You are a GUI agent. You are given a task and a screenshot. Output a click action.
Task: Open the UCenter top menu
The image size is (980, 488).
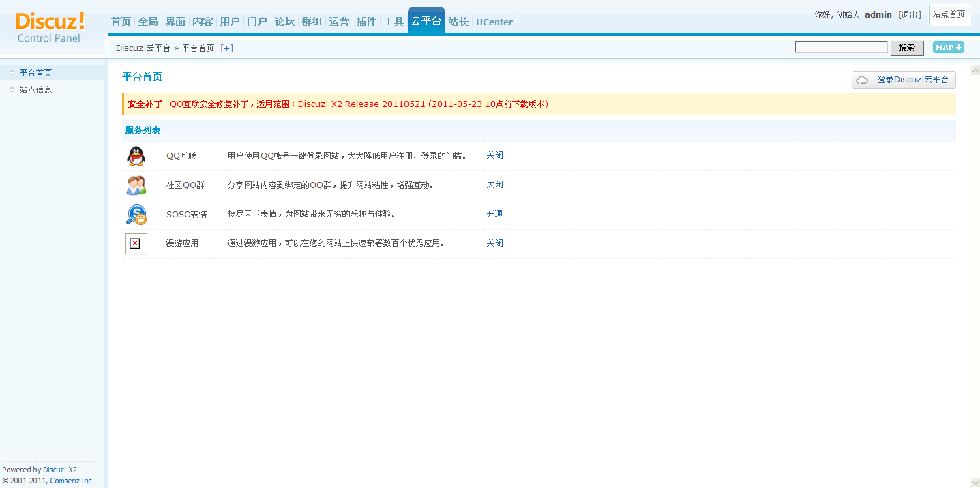(494, 22)
